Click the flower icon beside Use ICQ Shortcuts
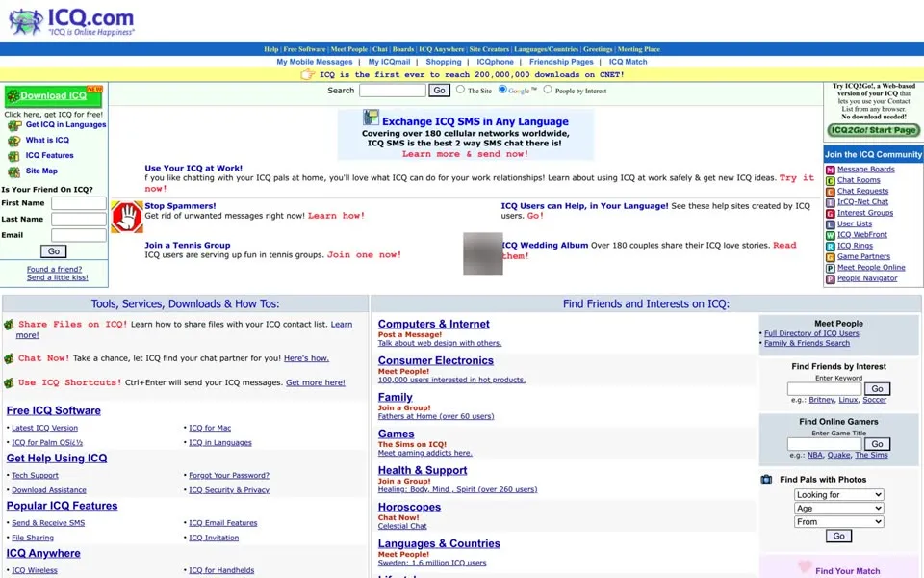Viewport: 924px width, 578px height. pos(9,382)
